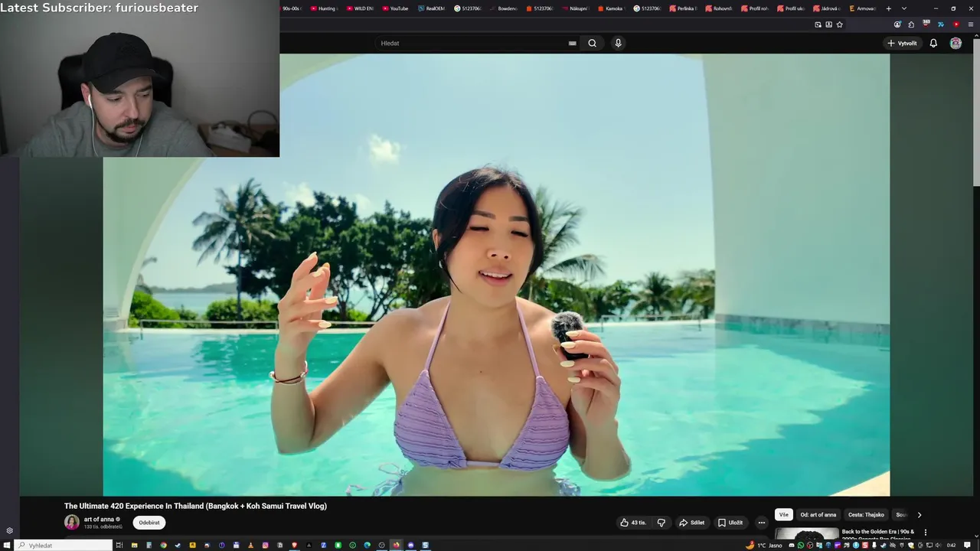The width and height of the screenshot is (980, 551).
Task: Switch to the Bowdenc browser tab
Action: (503, 8)
